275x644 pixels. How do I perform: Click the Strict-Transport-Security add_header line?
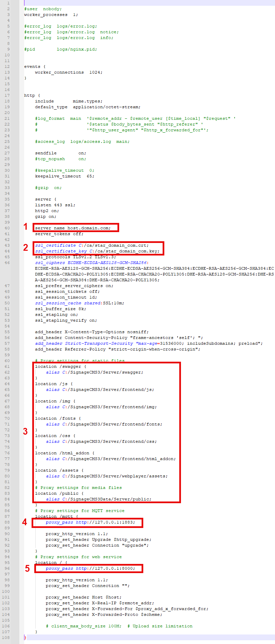click(149, 343)
